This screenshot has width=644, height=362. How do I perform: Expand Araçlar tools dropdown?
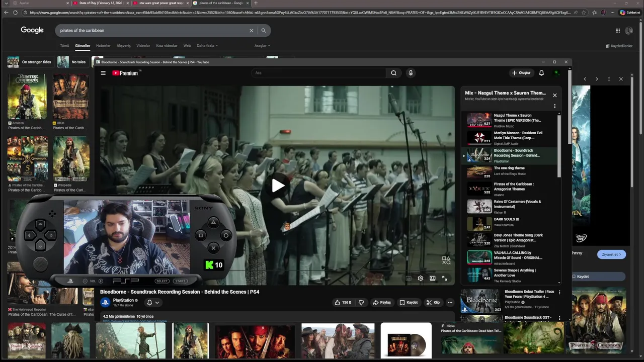pyautogui.click(x=262, y=46)
